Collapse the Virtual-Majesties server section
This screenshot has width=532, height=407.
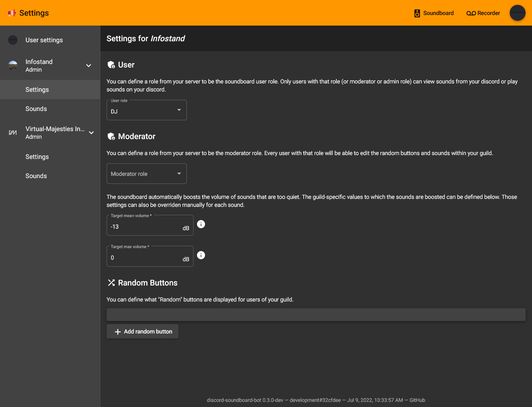tap(91, 133)
